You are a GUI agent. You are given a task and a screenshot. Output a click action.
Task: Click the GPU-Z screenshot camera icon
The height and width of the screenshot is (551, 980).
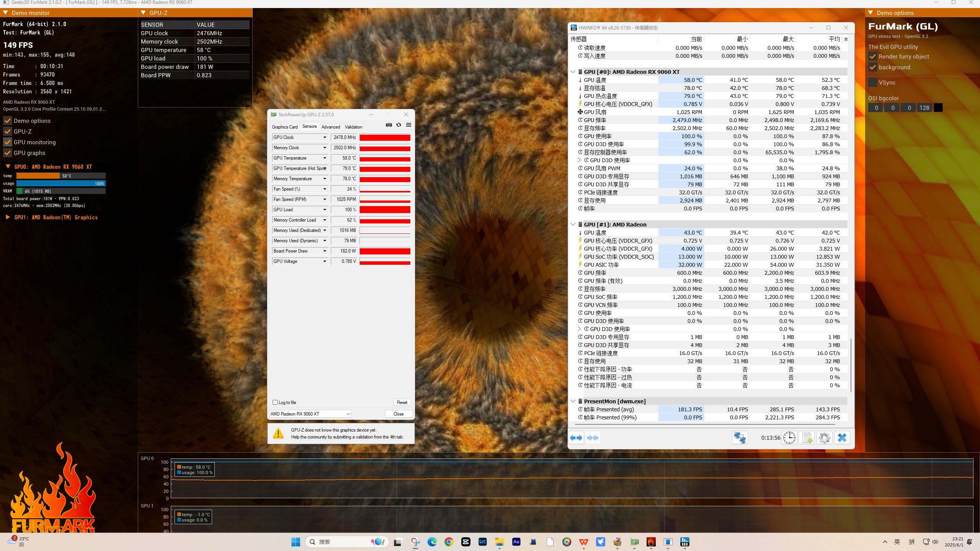389,125
